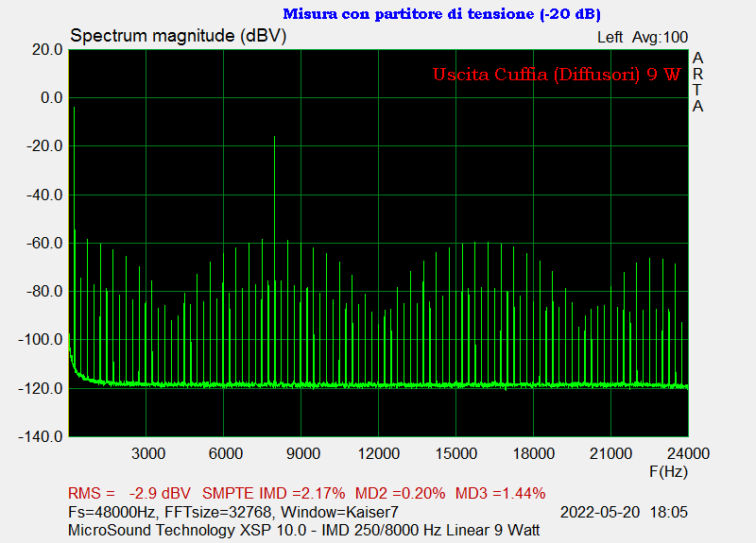Click the 'RMS = -2.9 dBV' readout
The width and height of the screenshot is (756, 543).
click(129, 493)
